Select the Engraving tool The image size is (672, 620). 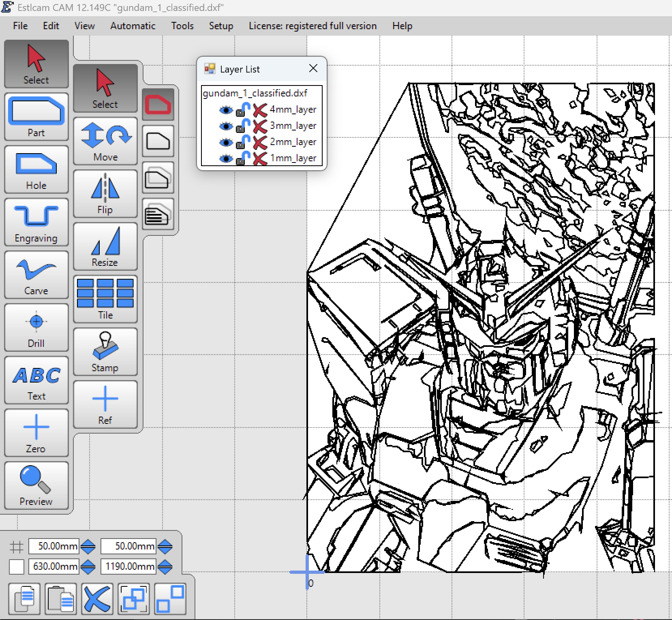pos(36,222)
